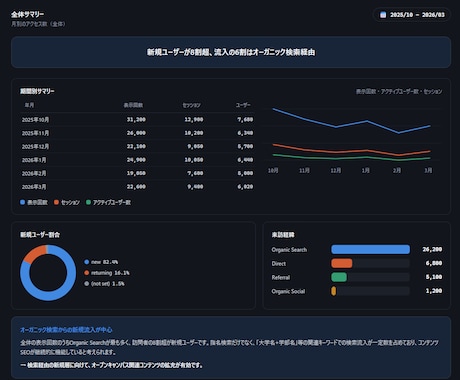Toggle the セッション legend label below table

(x=70, y=202)
